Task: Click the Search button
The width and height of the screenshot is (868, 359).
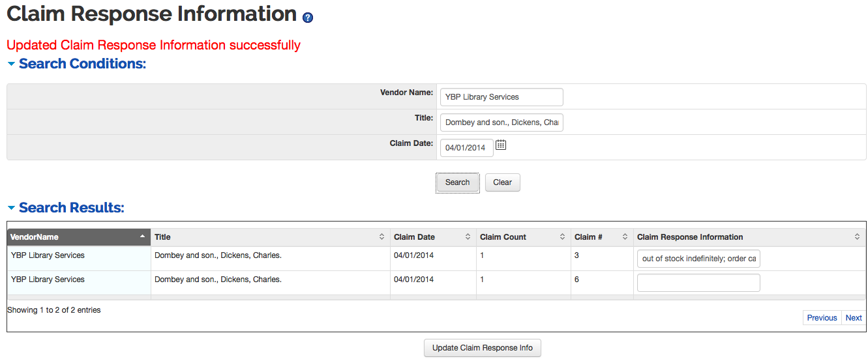Action: coord(457,182)
